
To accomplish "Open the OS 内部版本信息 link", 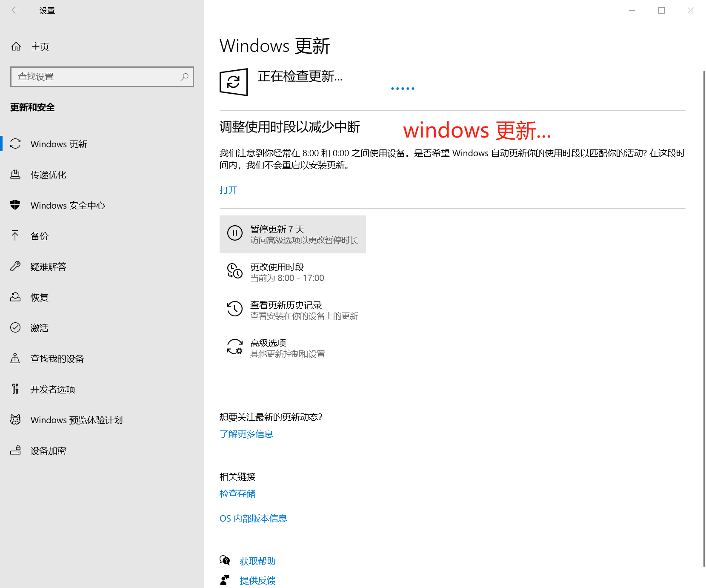I will tap(253, 518).
